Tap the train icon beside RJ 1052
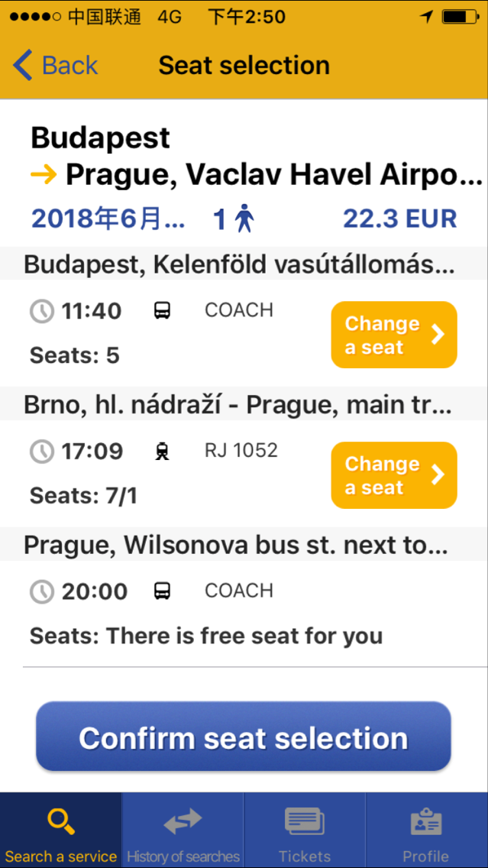The width and height of the screenshot is (488, 868). point(162,452)
